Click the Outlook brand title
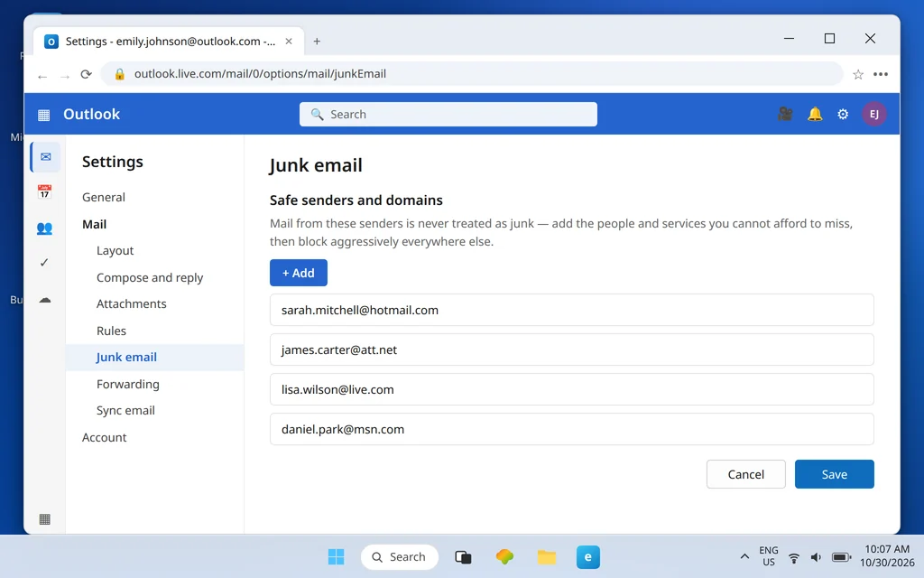Image resolution: width=924 pixels, height=578 pixels. [91, 115]
